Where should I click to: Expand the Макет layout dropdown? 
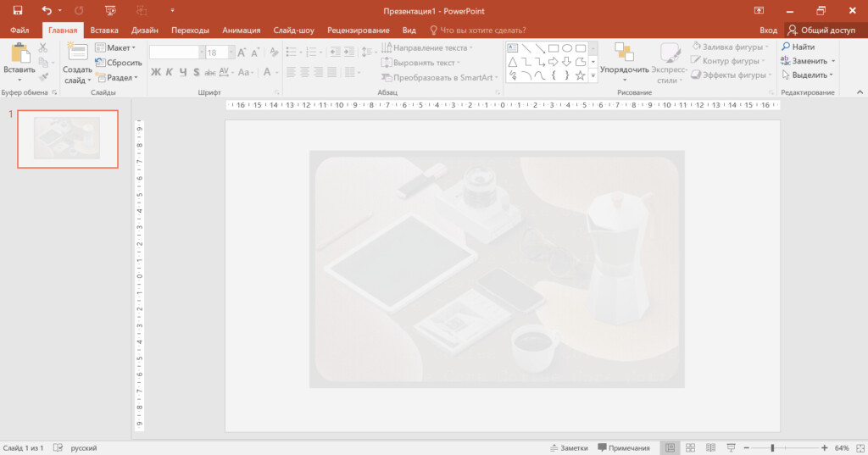click(x=115, y=48)
